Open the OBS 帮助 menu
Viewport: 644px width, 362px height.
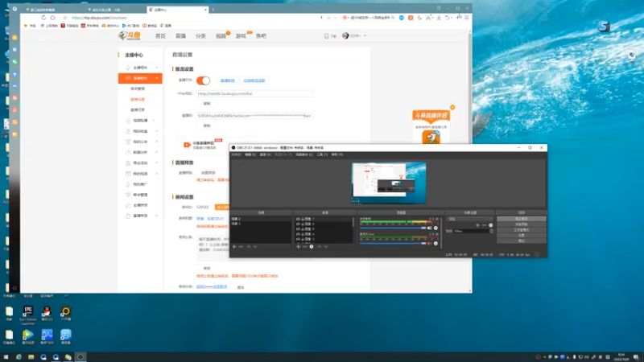pyautogui.click(x=336, y=154)
